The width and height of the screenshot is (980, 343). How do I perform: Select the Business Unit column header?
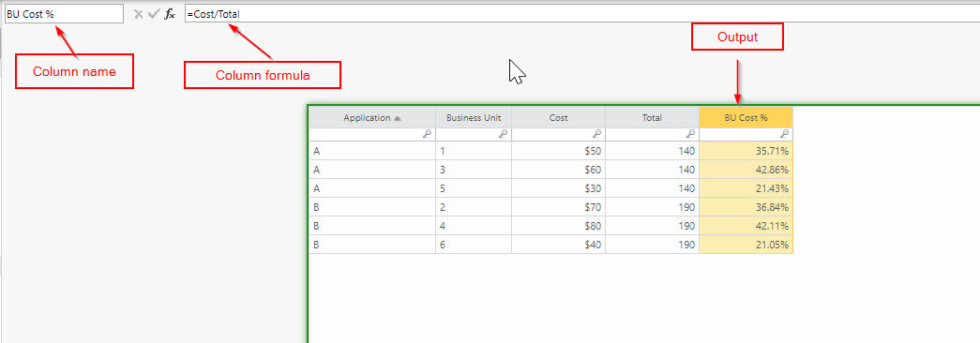pos(474,117)
